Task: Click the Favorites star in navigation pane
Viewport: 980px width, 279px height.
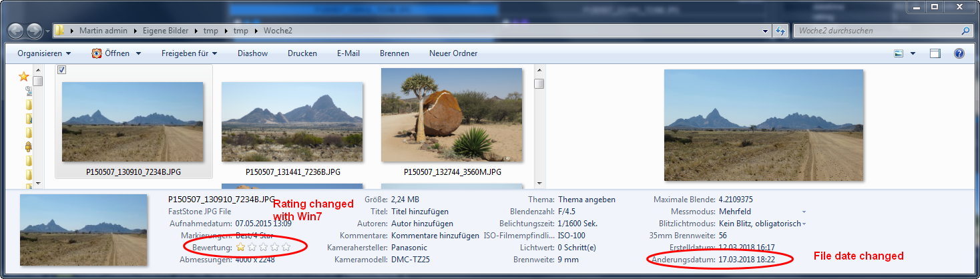Action: [23, 76]
